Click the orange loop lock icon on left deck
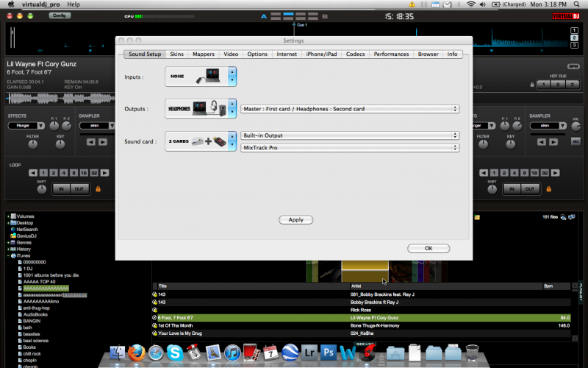588x368 pixels. [x=97, y=189]
